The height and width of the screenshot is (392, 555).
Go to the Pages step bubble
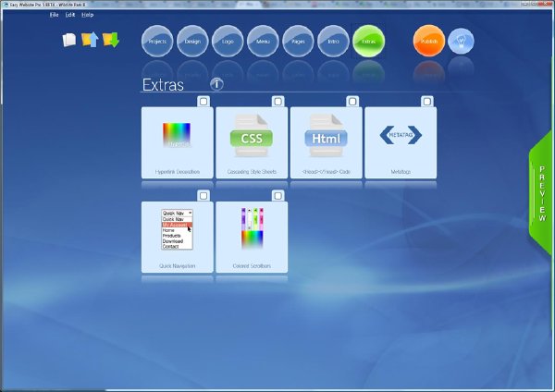(x=298, y=41)
